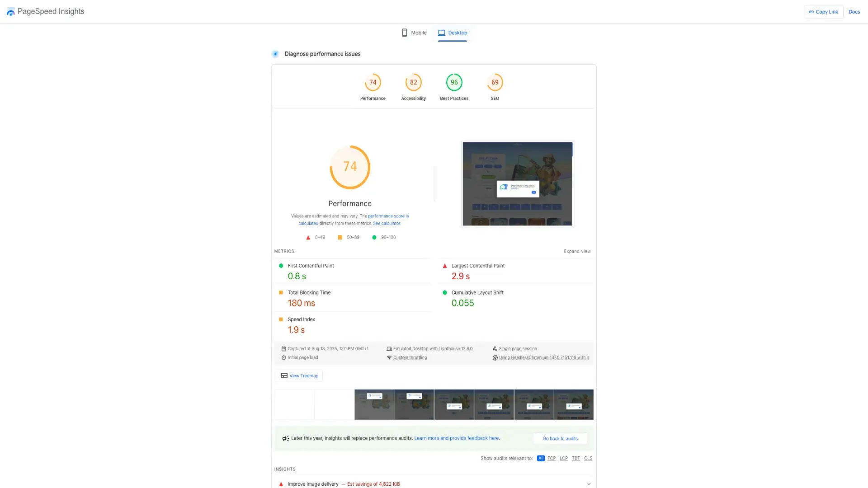Expand the Improve image delivery chevron
This screenshot has height=488, width=868.
click(589, 484)
